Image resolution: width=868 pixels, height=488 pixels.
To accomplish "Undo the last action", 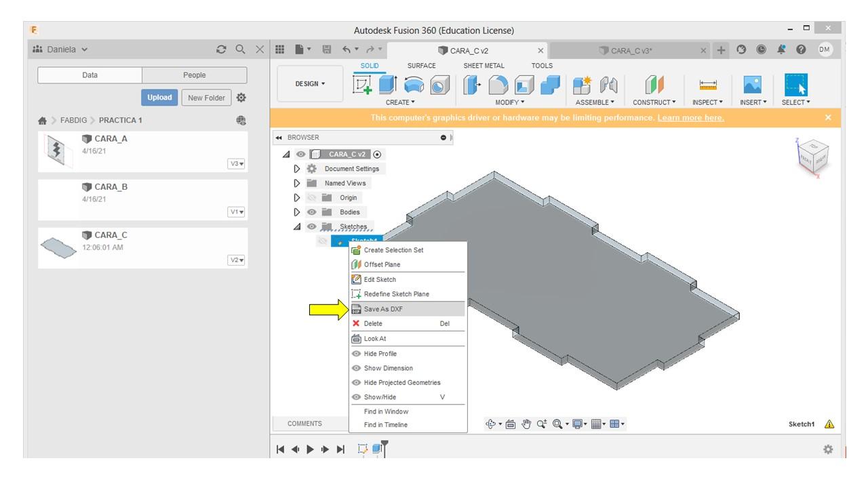I will 347,49.
